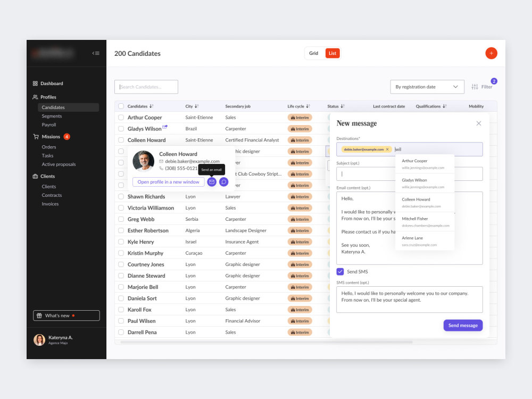Click the gift icon in What's new

(39, 315)
